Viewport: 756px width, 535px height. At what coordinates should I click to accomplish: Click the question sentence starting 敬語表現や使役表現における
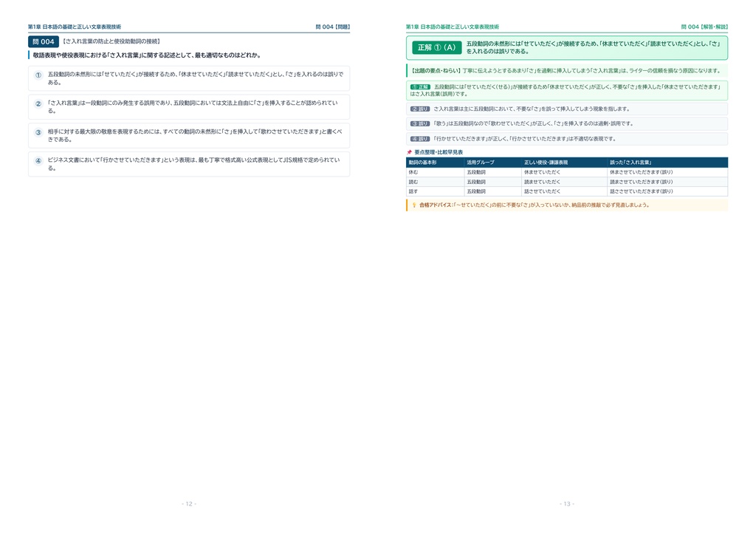coord(147,55)
